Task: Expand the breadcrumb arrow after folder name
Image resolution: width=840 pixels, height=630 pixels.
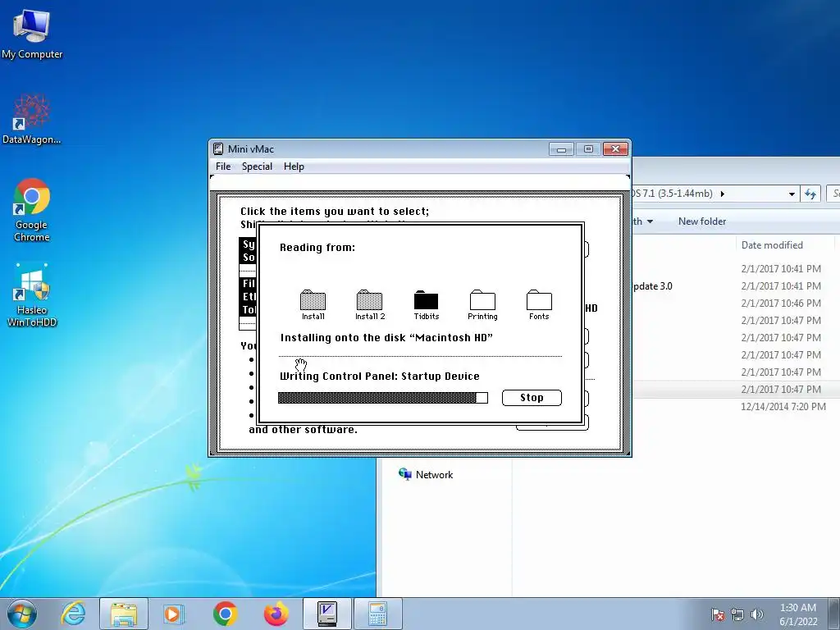Action: click(722, 194)
